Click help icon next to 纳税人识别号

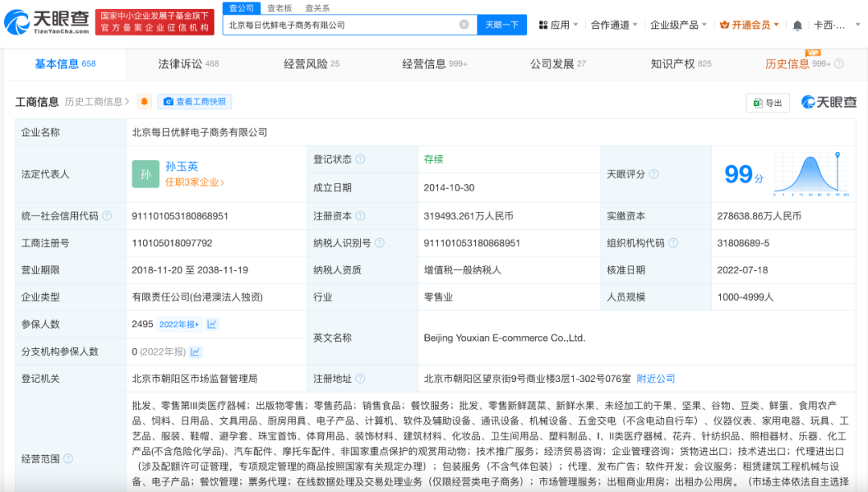[379, 243]
